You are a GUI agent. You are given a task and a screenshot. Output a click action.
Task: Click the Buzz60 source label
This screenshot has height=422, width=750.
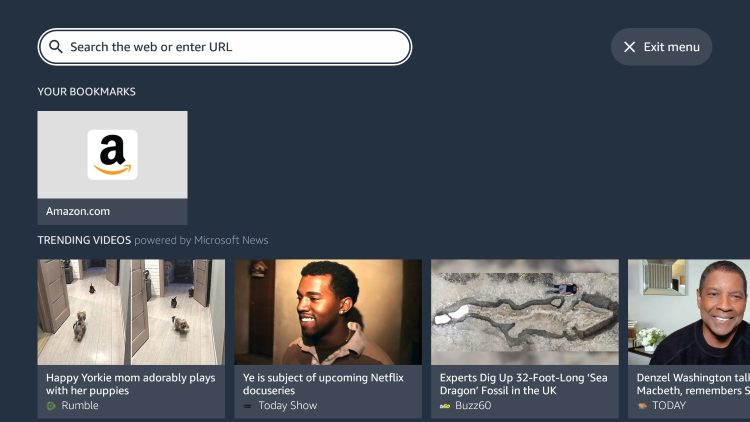coord(473,405)
